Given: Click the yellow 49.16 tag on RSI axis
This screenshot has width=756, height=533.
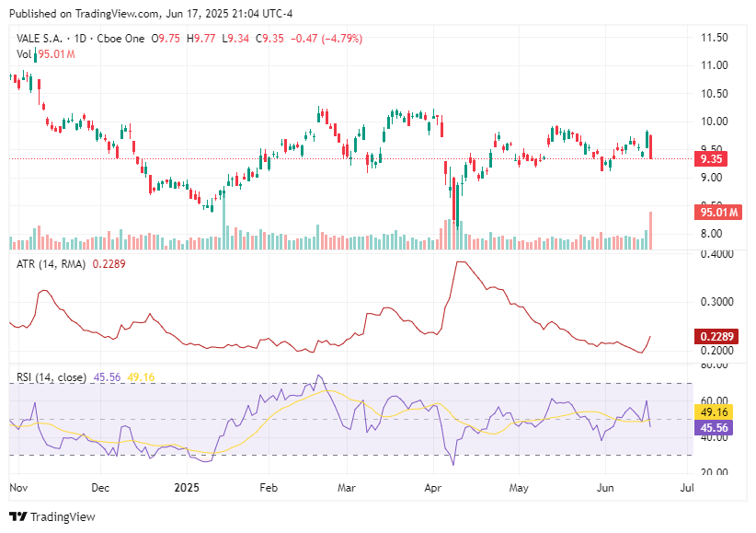Looking at the screenshot, I should tap(714, 412).
